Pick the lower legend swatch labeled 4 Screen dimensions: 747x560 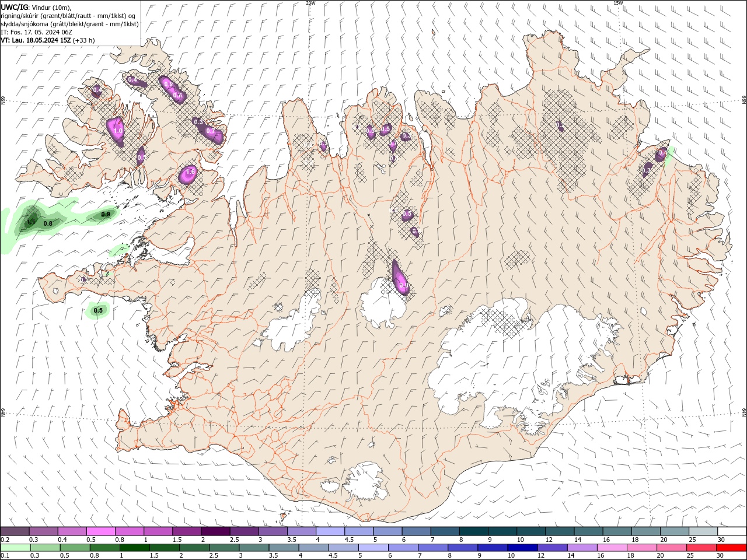313,548
